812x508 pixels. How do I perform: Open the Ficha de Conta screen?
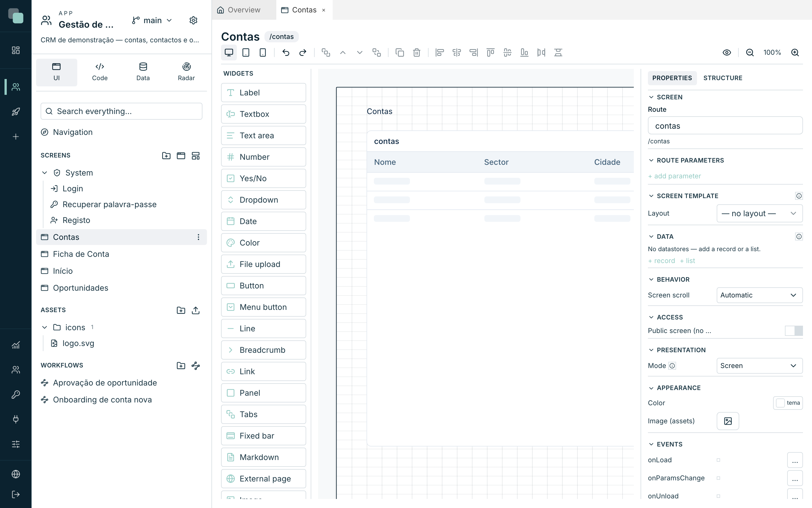point(122,254)
